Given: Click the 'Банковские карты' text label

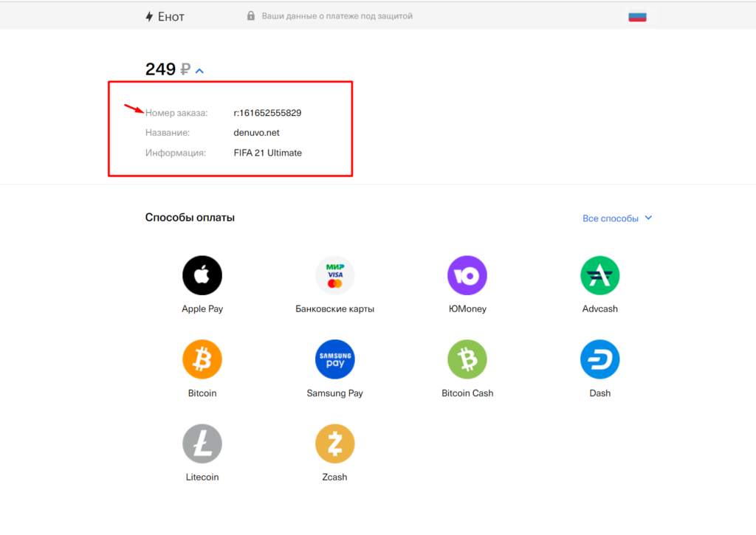Looking at the screenshot, I should (334, 309).
